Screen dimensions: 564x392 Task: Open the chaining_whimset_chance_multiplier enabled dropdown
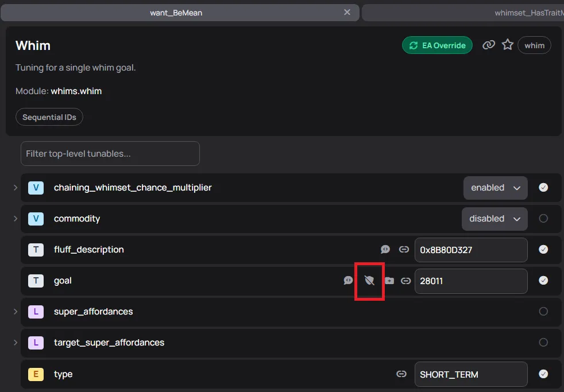click(x=495, y=188)
